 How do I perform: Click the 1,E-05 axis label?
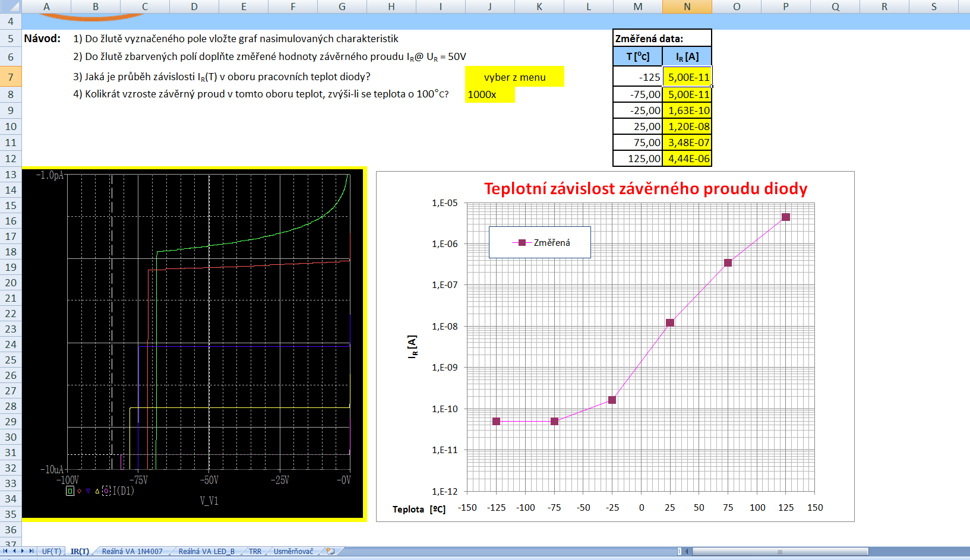(445, 203)
